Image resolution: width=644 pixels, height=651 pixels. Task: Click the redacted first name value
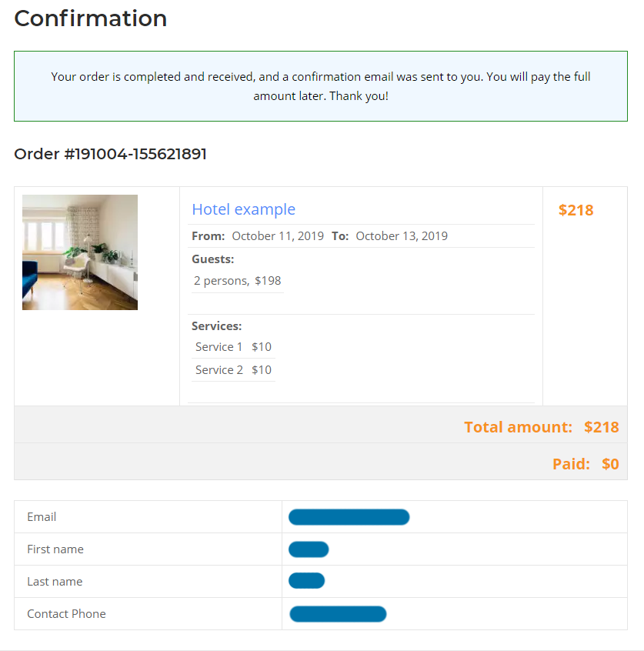(x=309, y=549)
